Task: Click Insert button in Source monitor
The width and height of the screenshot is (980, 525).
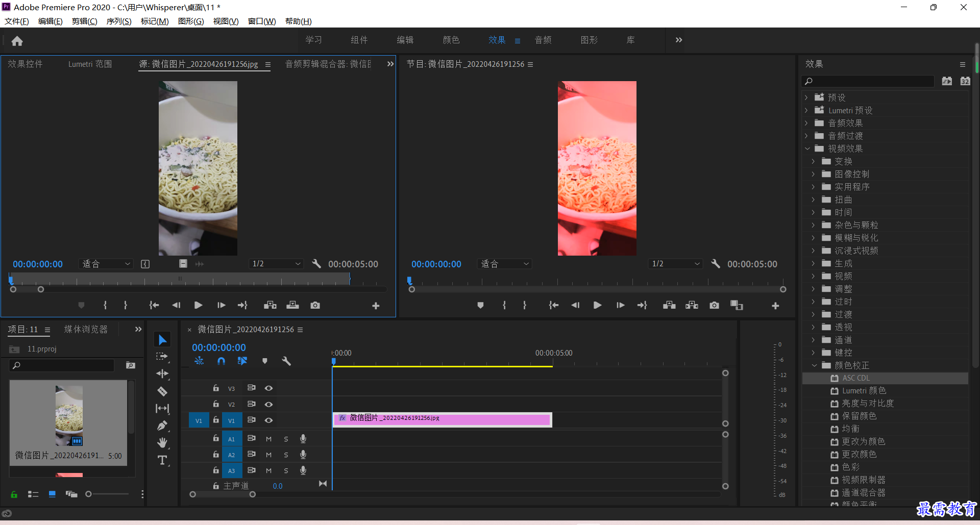Action: (x=270, y=305)
